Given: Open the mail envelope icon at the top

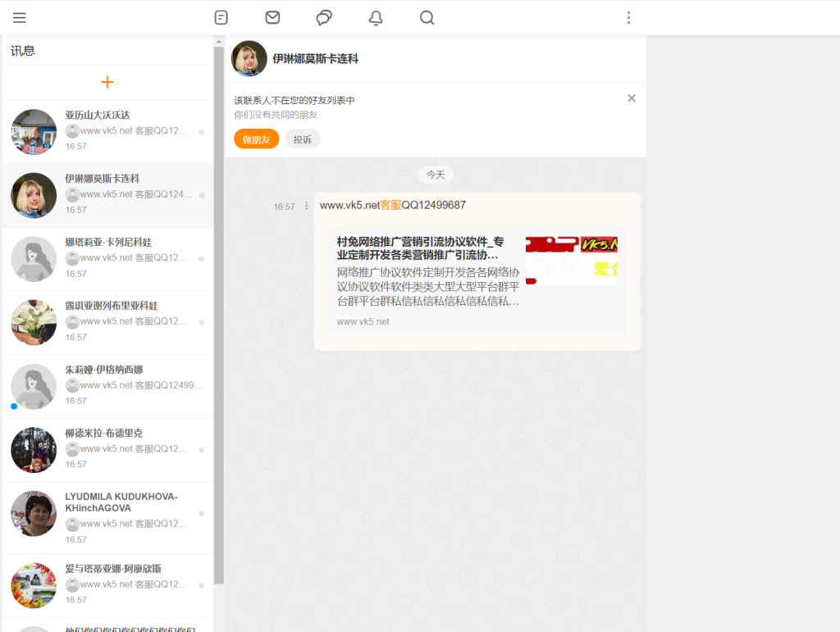Looking at the screenshot, I should 272,17.
